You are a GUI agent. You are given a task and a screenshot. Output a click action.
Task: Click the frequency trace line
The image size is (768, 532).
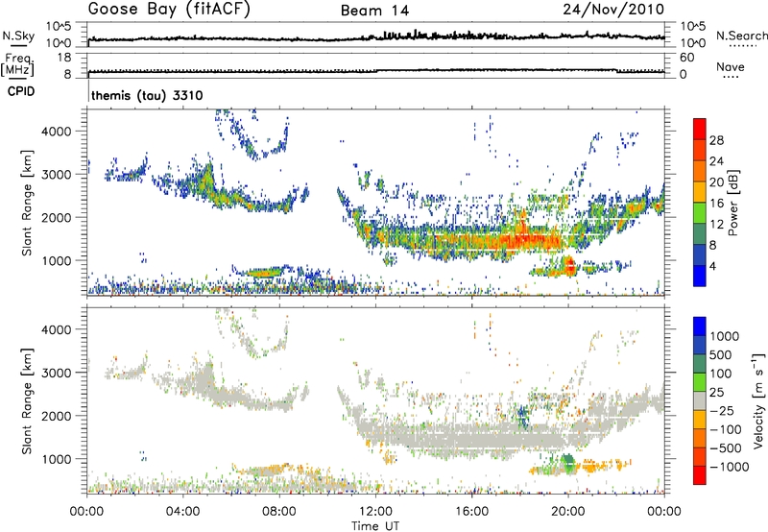(375, 71)
